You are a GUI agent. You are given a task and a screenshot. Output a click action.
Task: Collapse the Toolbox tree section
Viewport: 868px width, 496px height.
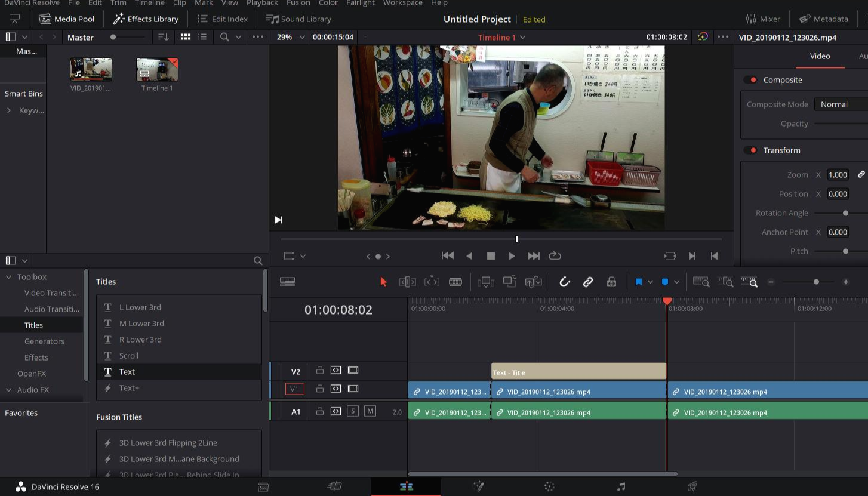pos(8,277)
